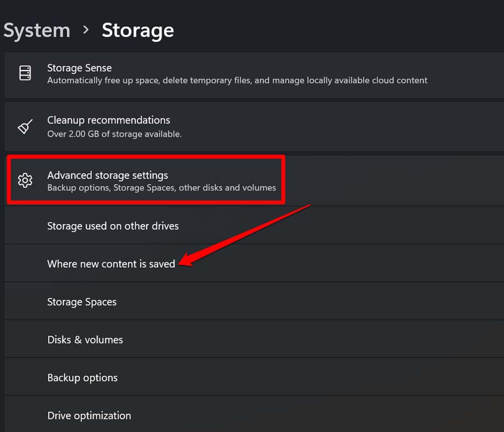Screen dimensions: 504x432
Task: Select Where new content is saved
Action: point(111,264)
